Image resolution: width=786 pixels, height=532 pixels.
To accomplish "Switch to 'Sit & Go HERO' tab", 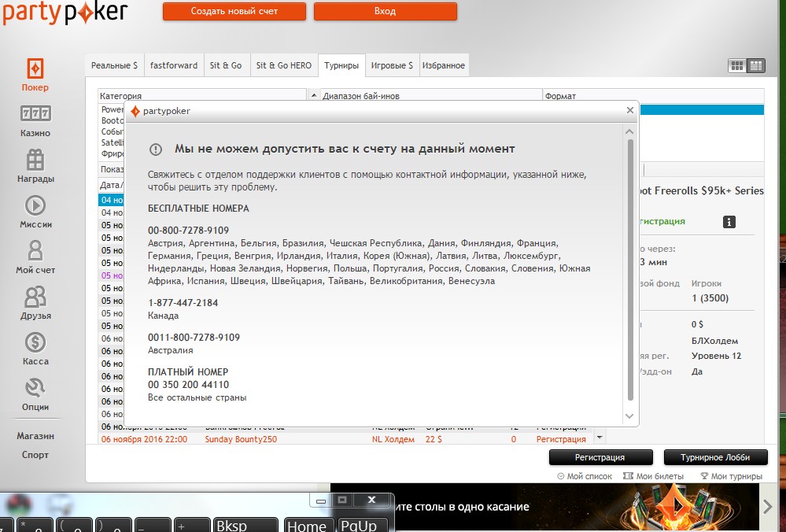I will (x=284, y=65).
